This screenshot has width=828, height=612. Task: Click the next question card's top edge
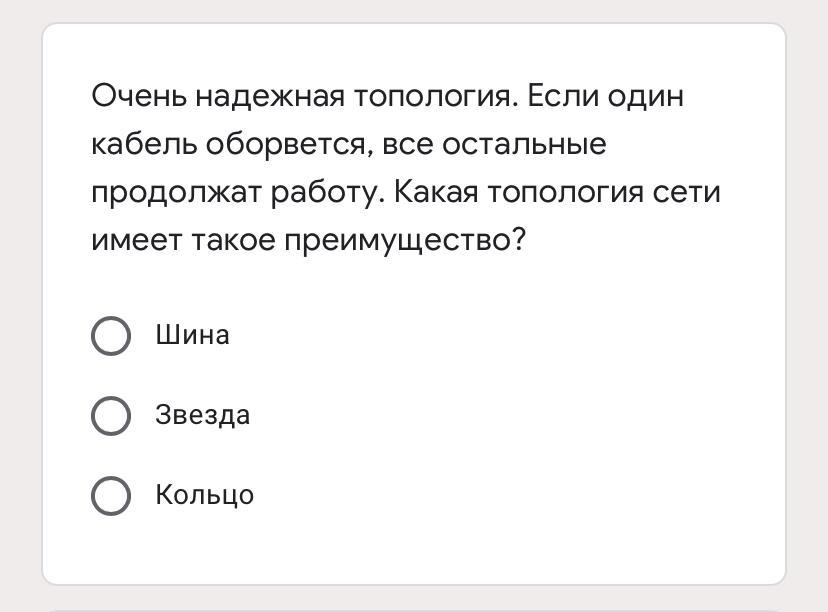pyautogui.click(x=414, y=610)
